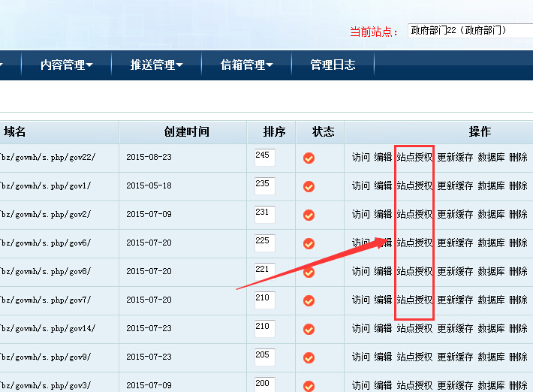Click 访问 link for gov7 row
Image resolution: width=533 pixels, height=392 pixels.
[361, 300]
